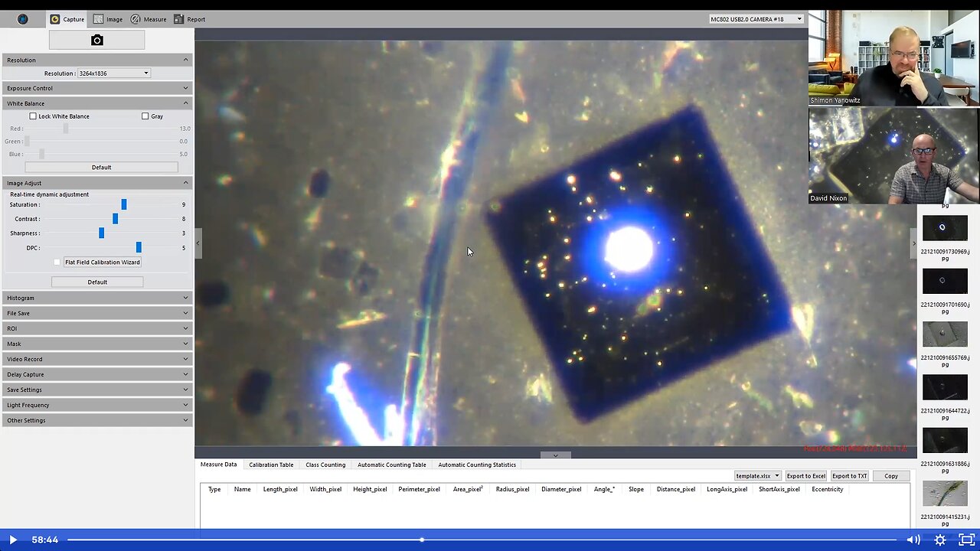Viewport: 980px width, 551px height.
Task: Enable Lock White Balance checkbox
Action: (x=33, y=116)
